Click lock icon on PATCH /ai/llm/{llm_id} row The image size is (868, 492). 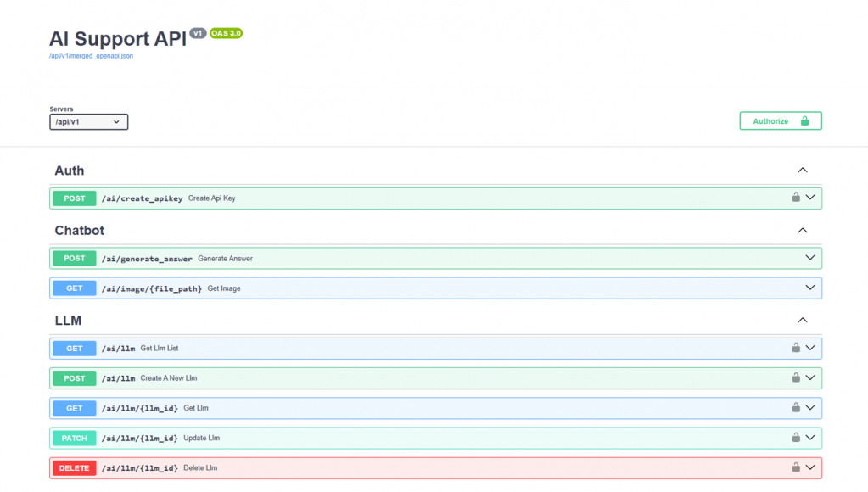[796, 438]
